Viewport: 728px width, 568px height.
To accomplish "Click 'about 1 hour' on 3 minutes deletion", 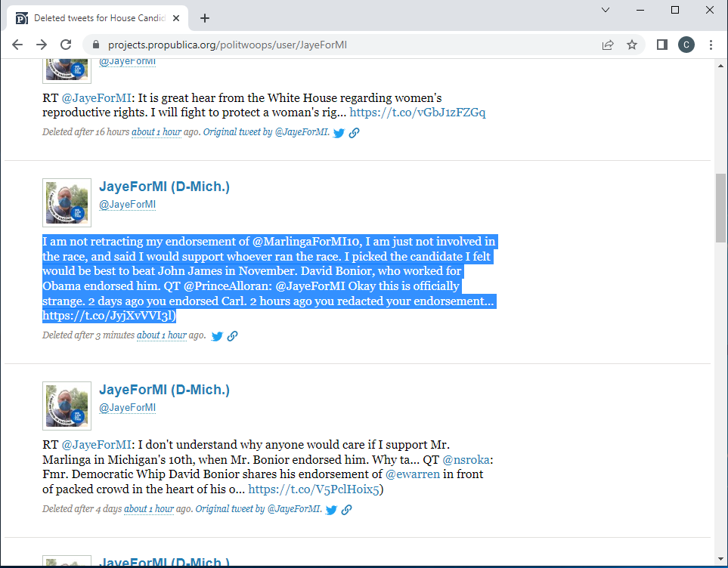I will pos(162,335).
